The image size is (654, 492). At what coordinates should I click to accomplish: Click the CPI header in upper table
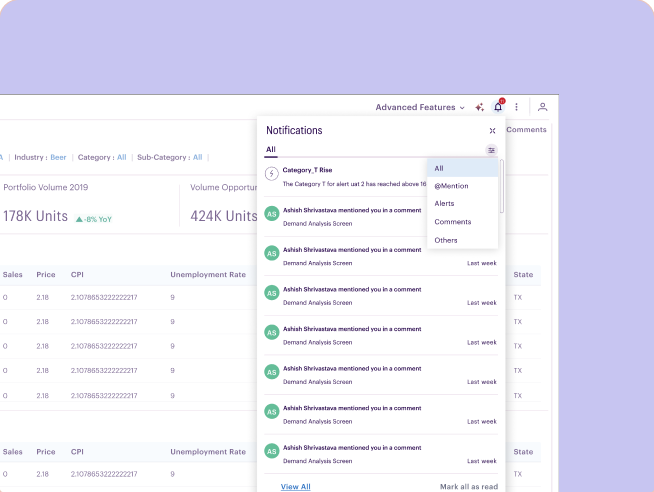coord(77,275)
